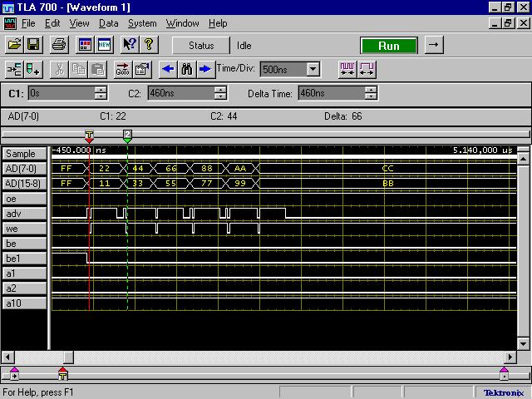Click the green Run button
The height and width of the screenshot is (399, 532).
[389, 46]
